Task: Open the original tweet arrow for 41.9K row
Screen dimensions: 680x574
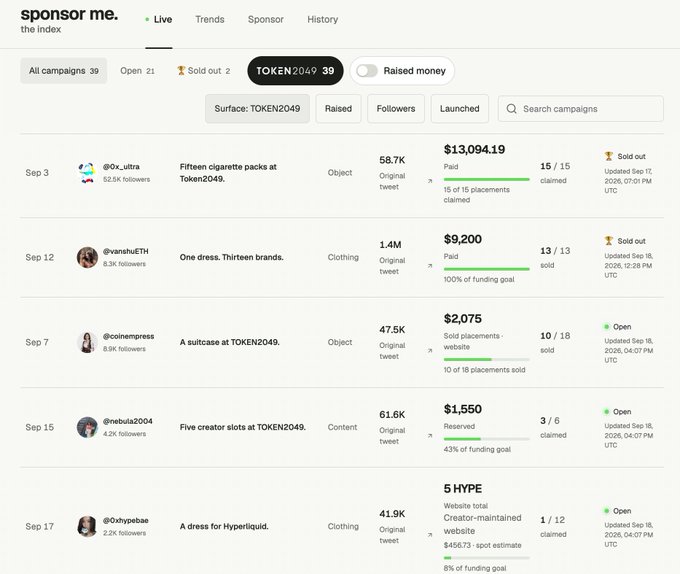Action: tap(430, 535)
